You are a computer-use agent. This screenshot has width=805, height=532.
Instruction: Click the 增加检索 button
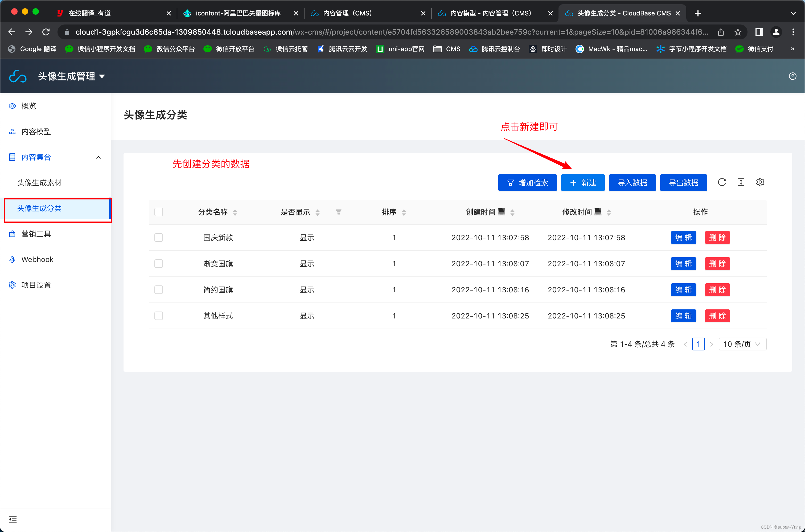(x=527, y=183)
